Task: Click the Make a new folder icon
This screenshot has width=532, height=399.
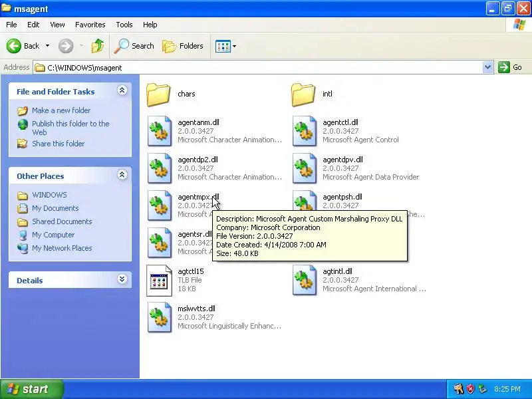Action: click(x=23, y=110)
